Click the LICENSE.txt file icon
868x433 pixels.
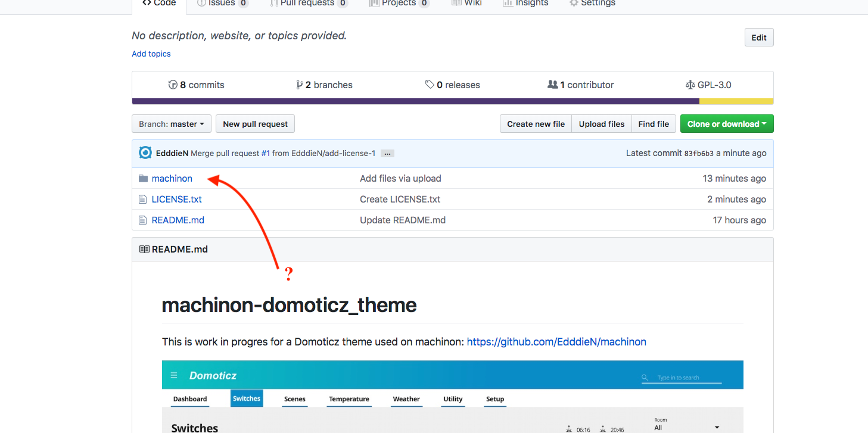142,200
